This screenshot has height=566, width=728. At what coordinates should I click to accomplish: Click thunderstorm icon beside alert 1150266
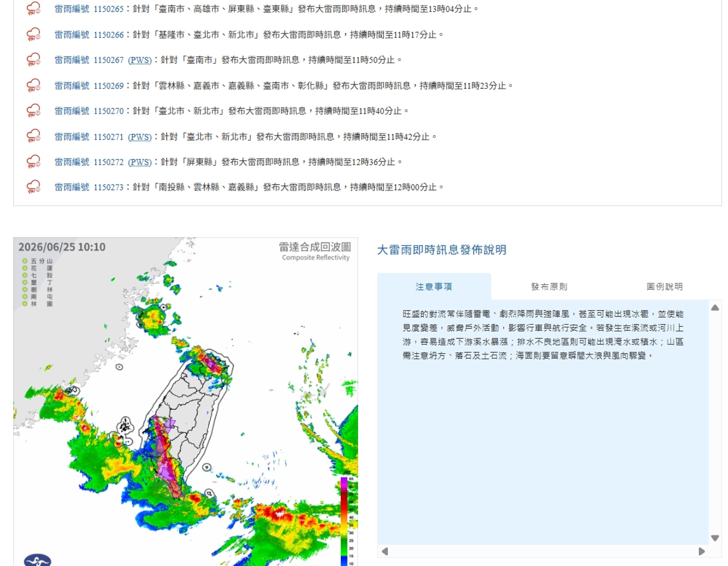[33, 34]
